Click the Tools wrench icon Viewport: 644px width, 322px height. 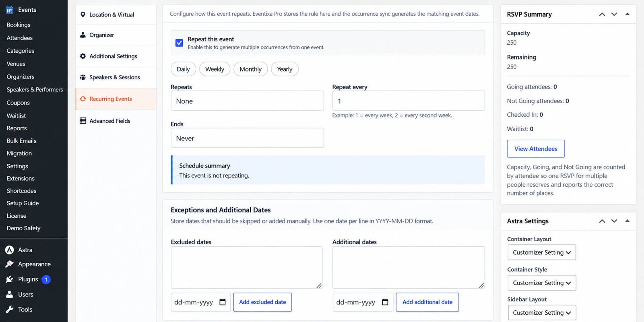point(10,310)
